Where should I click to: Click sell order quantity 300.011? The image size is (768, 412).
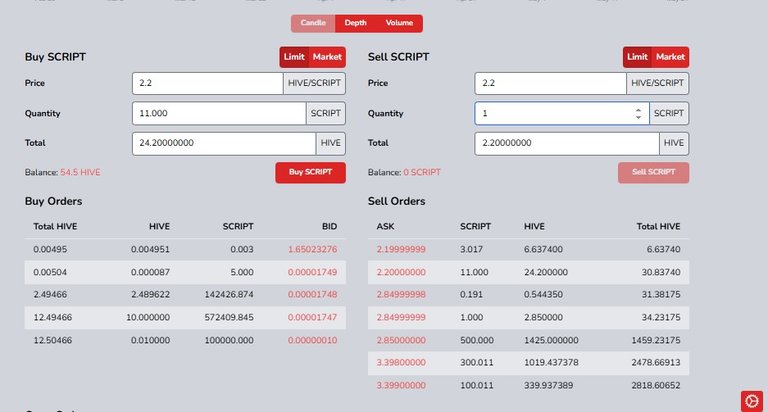point(477,363)
